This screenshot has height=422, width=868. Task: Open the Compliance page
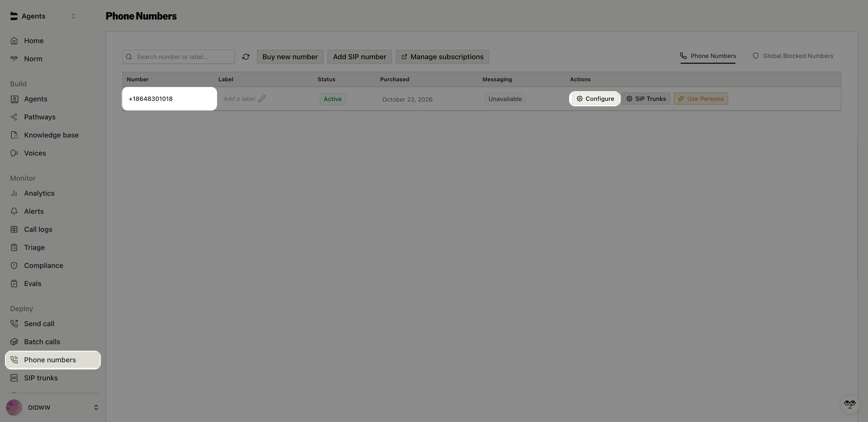pyautogui.click(x=53, y=266)
